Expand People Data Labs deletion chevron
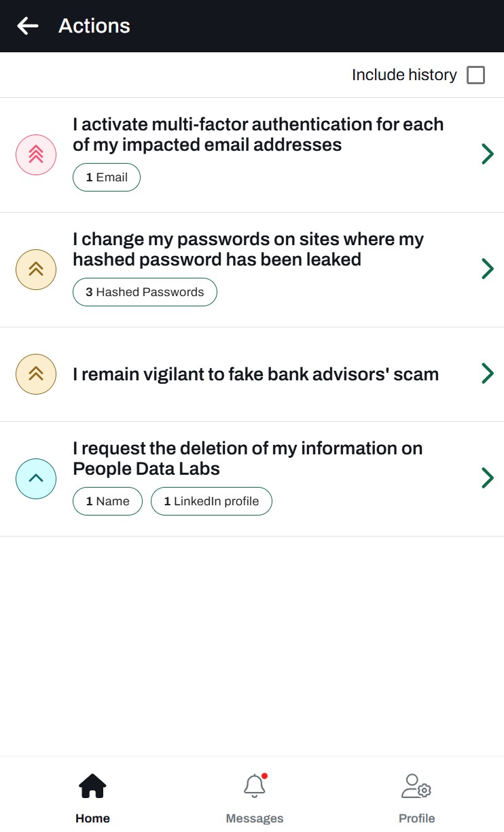The width and height of the screenshot is (504, 832). 487,478
